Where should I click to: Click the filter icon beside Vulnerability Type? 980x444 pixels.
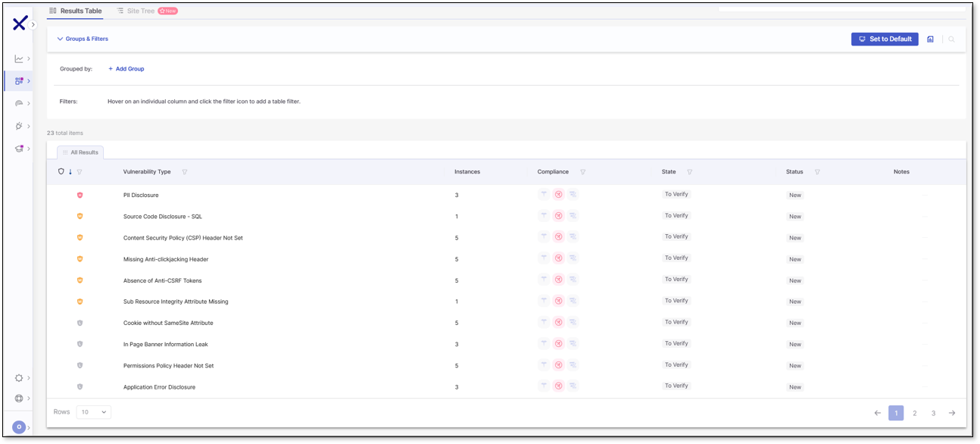coord(185,172)
